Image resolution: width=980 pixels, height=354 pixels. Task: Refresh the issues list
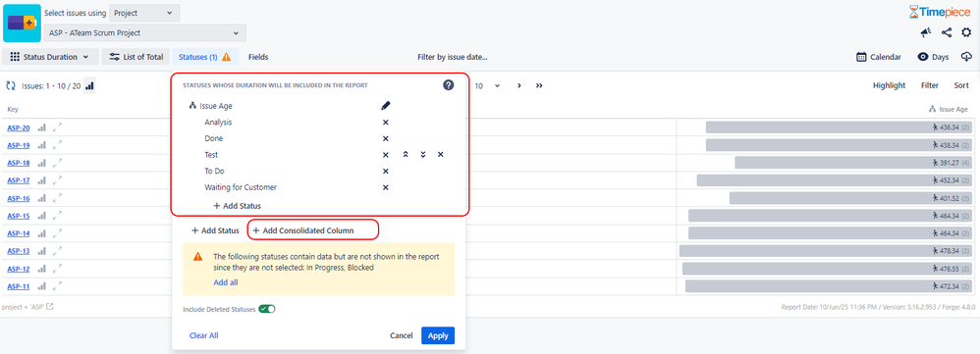coord(11,86)
